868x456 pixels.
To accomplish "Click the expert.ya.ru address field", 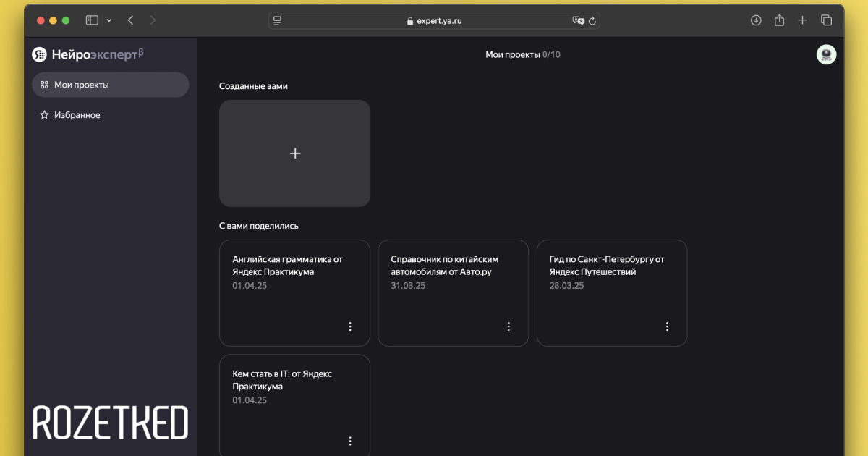I will [434, 20].
